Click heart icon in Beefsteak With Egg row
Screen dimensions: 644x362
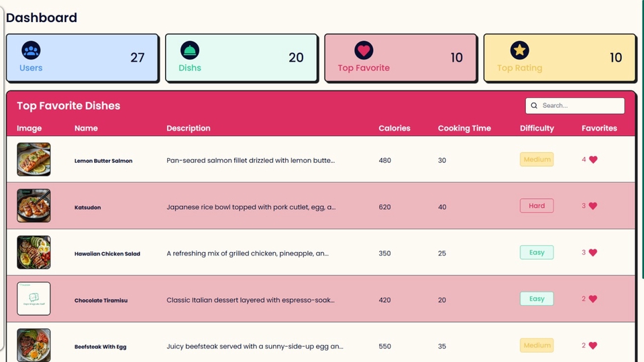[593, 345]
